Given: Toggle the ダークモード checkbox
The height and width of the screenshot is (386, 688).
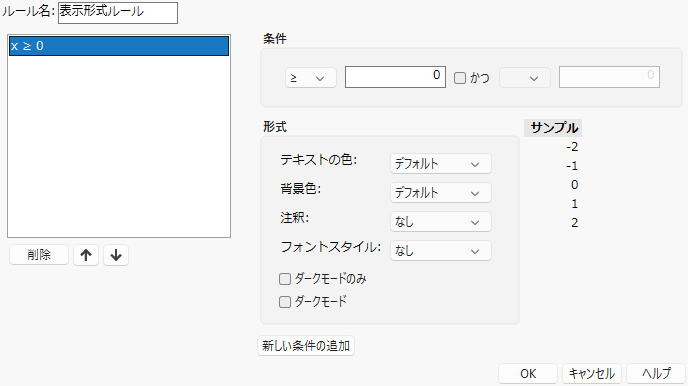Looking at the screenshot, I should pos(285,302).
